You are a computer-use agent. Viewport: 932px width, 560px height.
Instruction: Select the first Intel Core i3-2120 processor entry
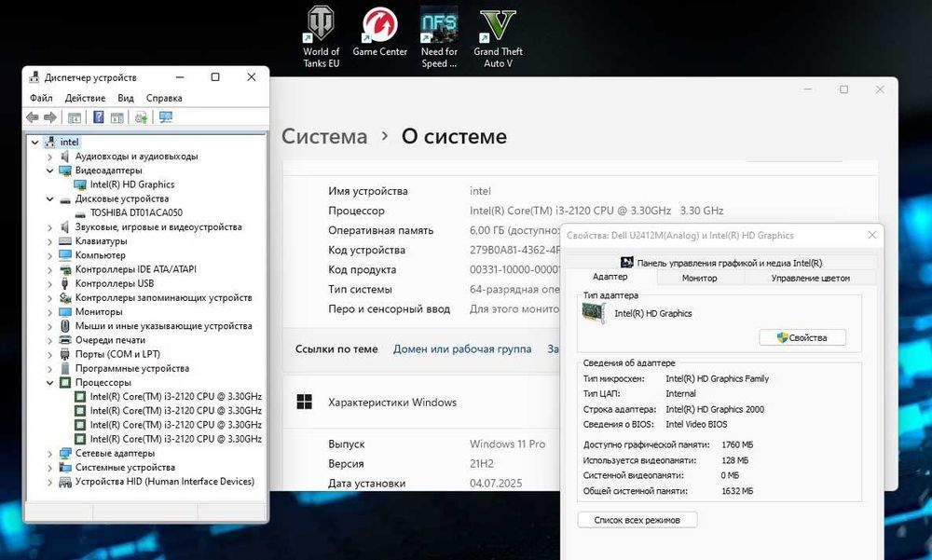click(x=175, y=397)
